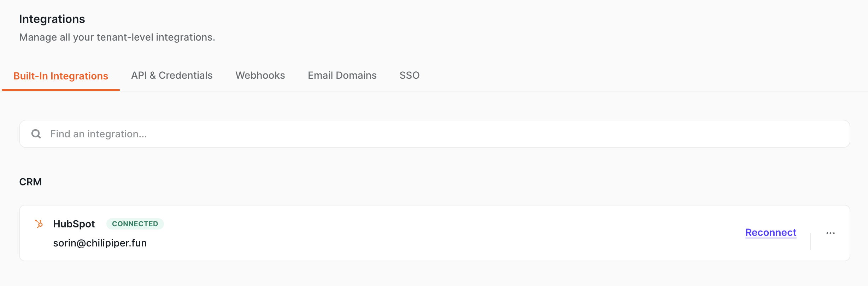Click the green CONNECTED status badge
Screen dimensions: 868x286
tap(135, 224)
